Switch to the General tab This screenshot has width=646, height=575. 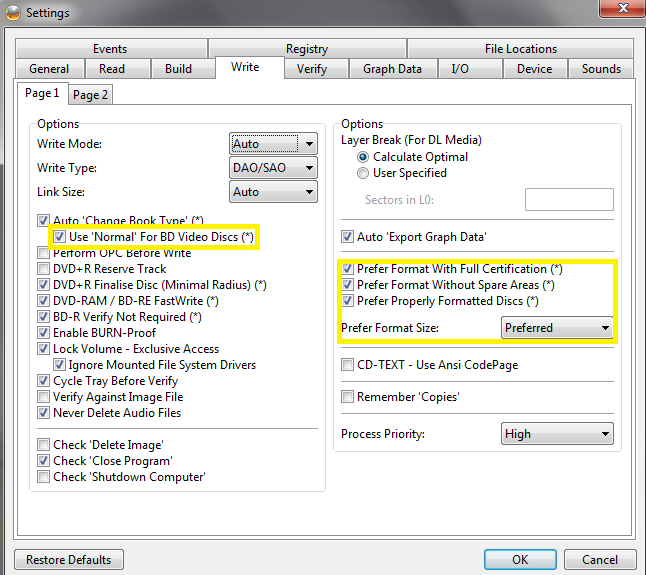pos(49,68)
